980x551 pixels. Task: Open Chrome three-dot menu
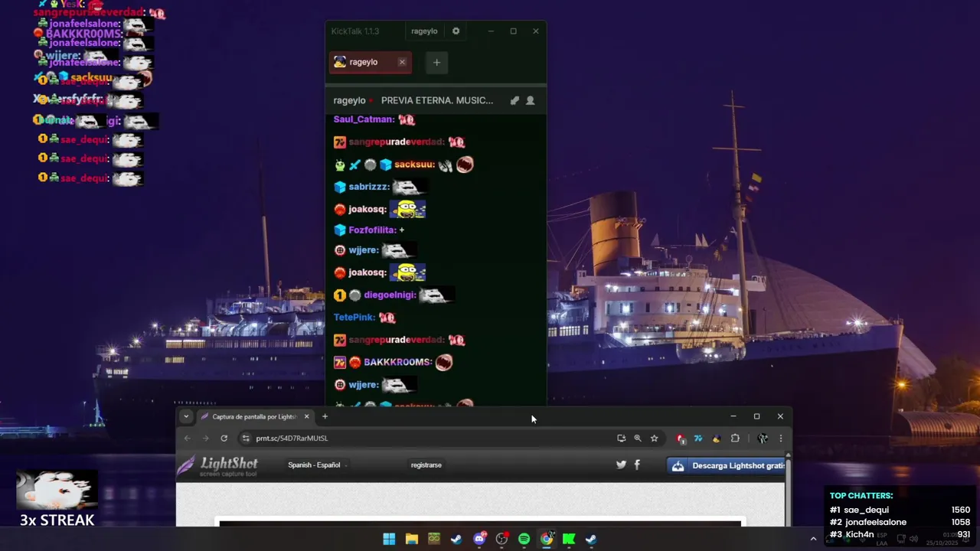coord(780,439)
